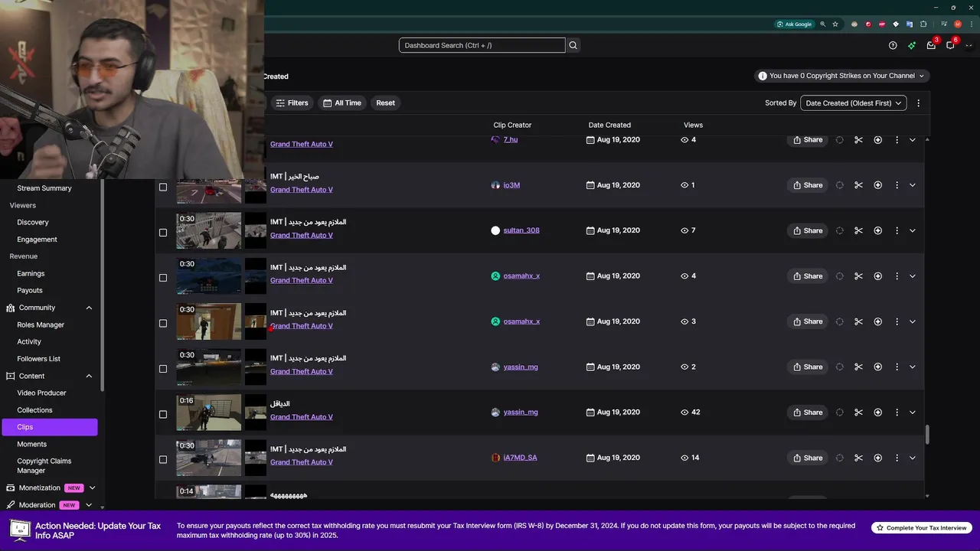The image size is (980, 551).
Task: Tick checkbox for osamahx_x 4-views clip
Action: (162, 278)
